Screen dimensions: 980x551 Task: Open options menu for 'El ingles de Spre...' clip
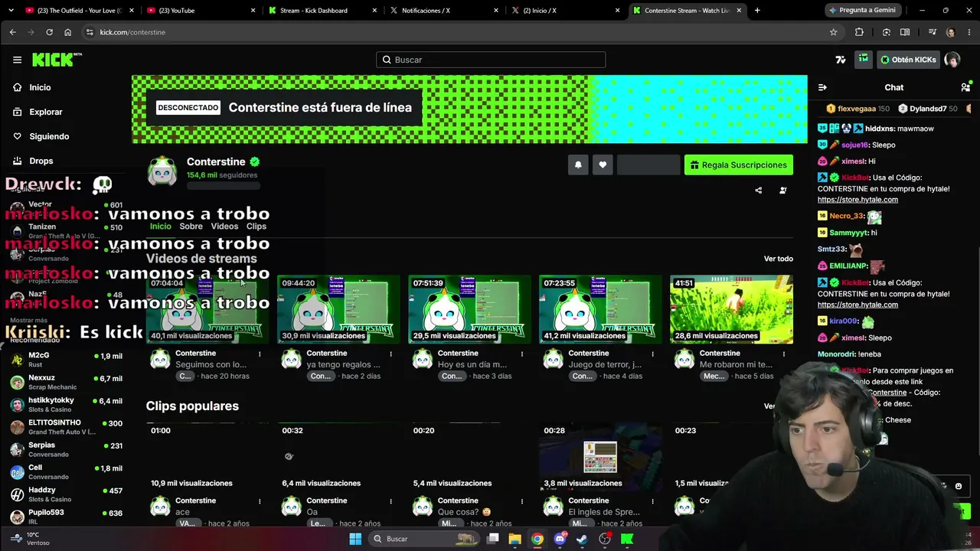point(652,501)
